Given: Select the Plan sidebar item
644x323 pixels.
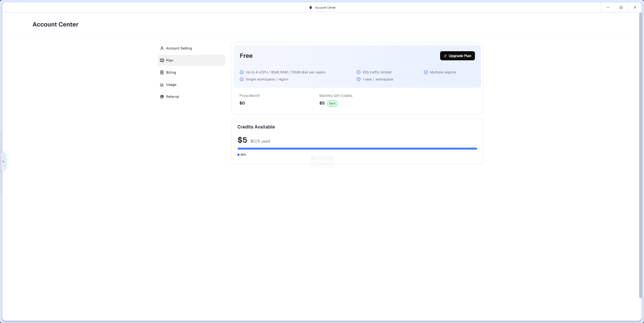Looking at the screenshot, I should point(191,60).
